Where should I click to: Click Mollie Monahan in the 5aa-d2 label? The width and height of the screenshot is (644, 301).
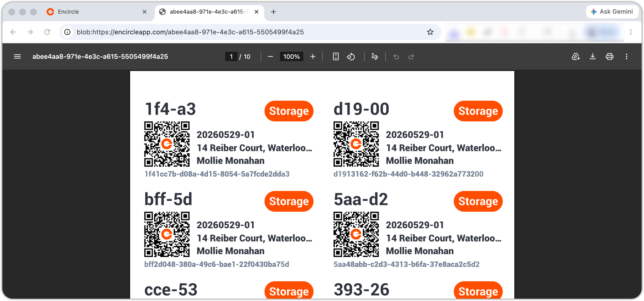pyautogui.click(x=420, y=251)
